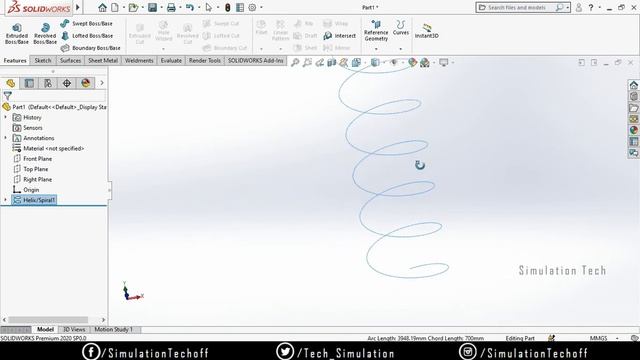Image resolution: width=640 pixels, height=360 pixels.
Task: Switch to 3D Views bottom tab
Action: click(74, 329)
